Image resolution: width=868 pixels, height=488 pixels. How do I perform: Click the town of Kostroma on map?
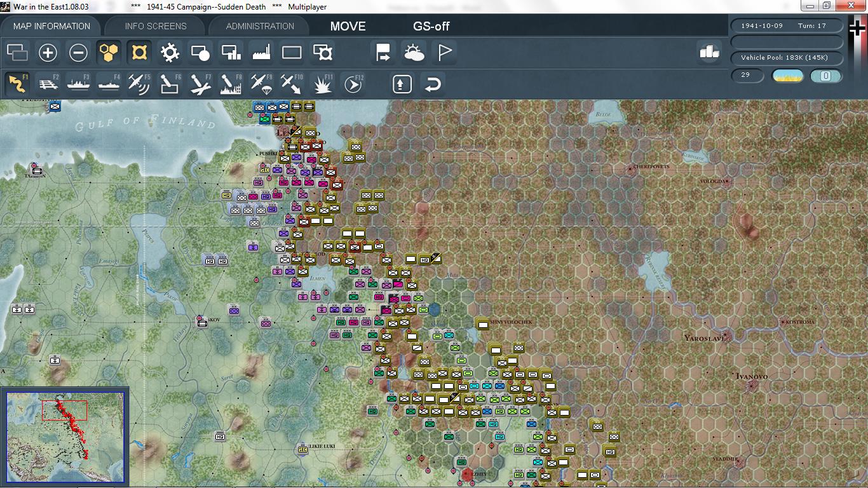point(800,322)
